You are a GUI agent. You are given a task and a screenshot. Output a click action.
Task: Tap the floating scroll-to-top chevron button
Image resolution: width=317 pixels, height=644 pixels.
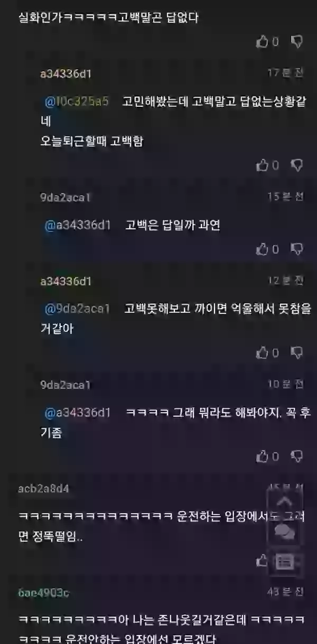click(x=285, y=501)
